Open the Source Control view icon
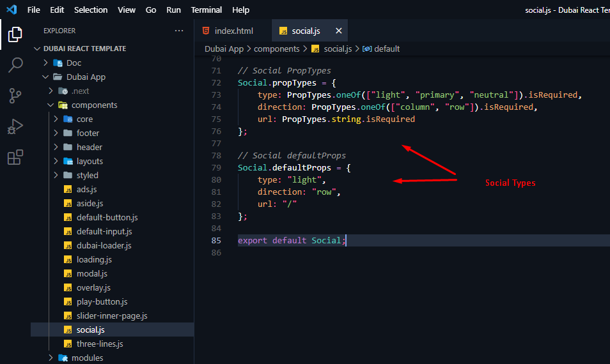This screenshot has height=364, width=610. [15, 96]
